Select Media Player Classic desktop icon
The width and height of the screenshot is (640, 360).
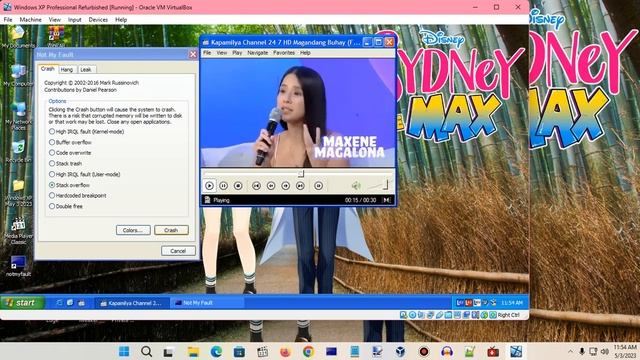(18, 231)
